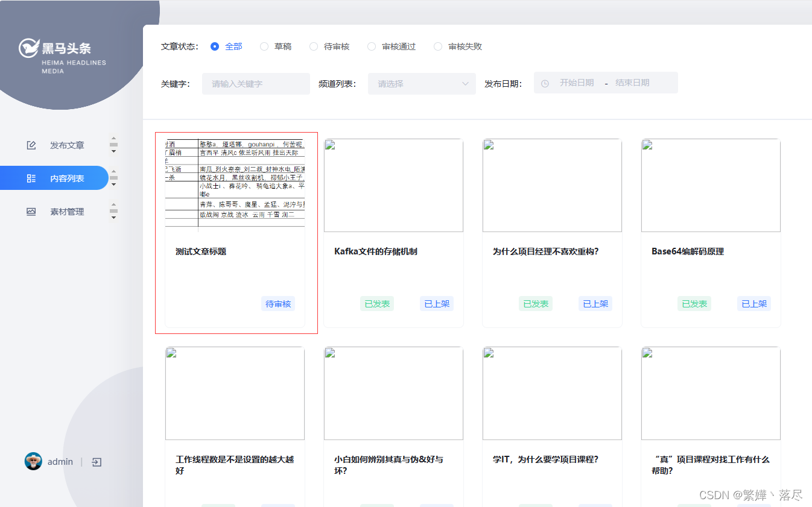Screen dimensions: 812x507
Task: Click 已上架 tag on 为什么项目经理不喜欢重构 card
Action: tap(595, 304)
